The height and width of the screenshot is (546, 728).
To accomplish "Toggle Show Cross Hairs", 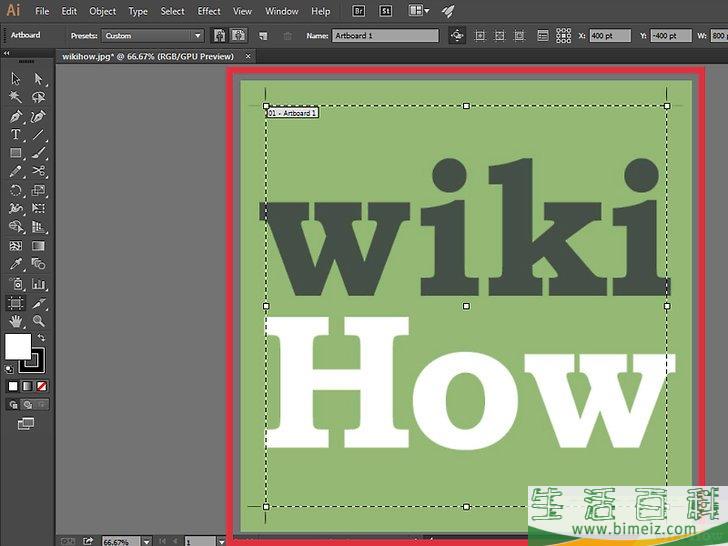I will point(500,35).
